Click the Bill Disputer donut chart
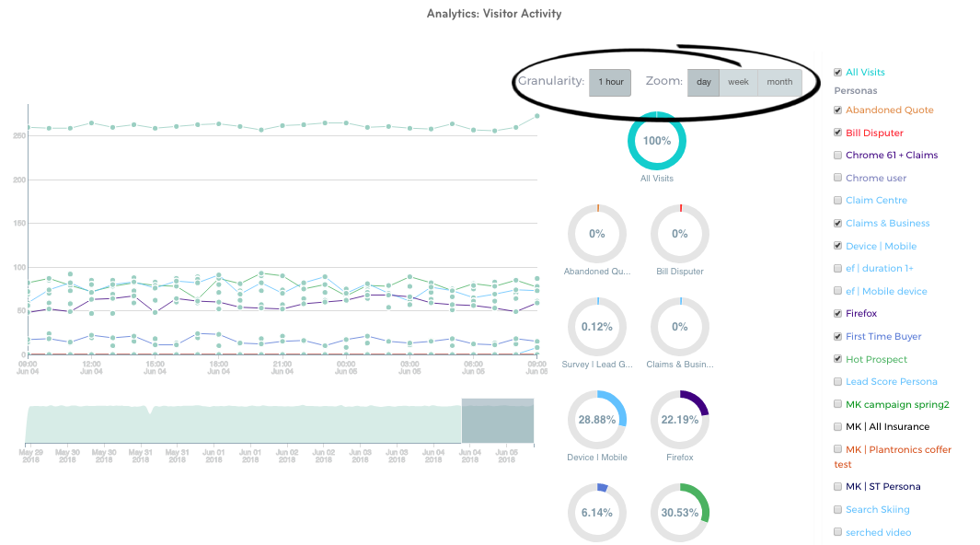 point(680,234)
